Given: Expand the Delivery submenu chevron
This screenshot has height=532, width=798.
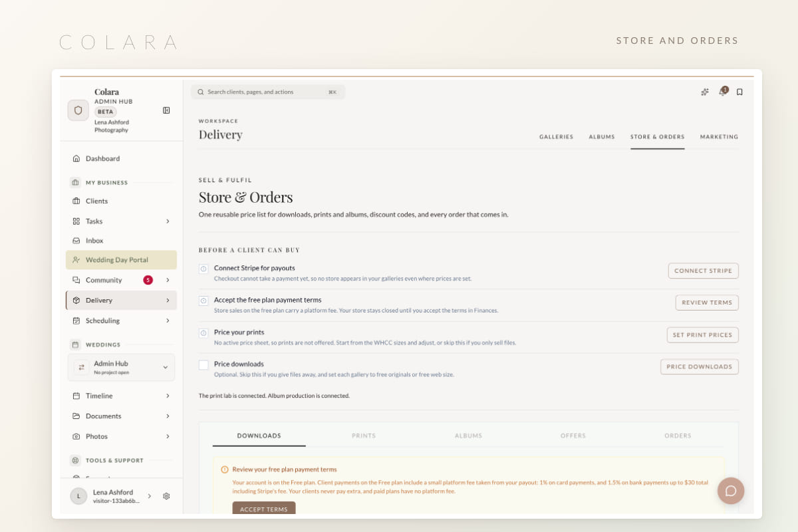Looking at the screenshot, I should 168,301.
